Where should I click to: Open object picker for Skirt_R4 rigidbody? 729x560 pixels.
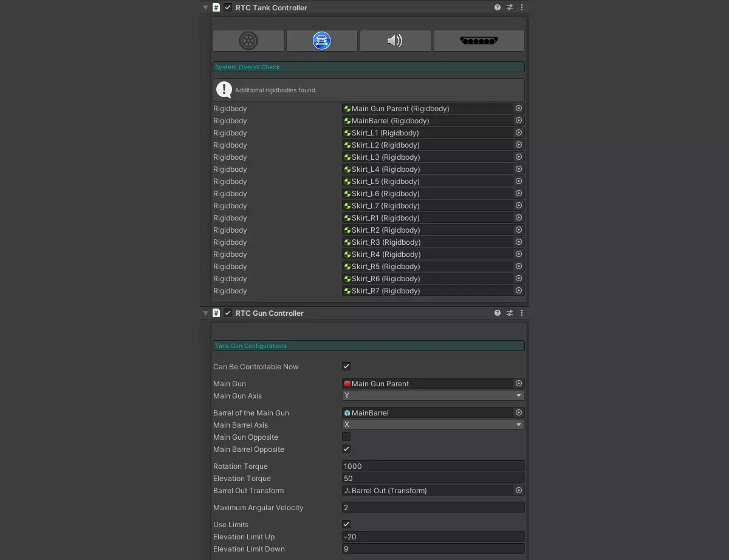click(519, 254)
